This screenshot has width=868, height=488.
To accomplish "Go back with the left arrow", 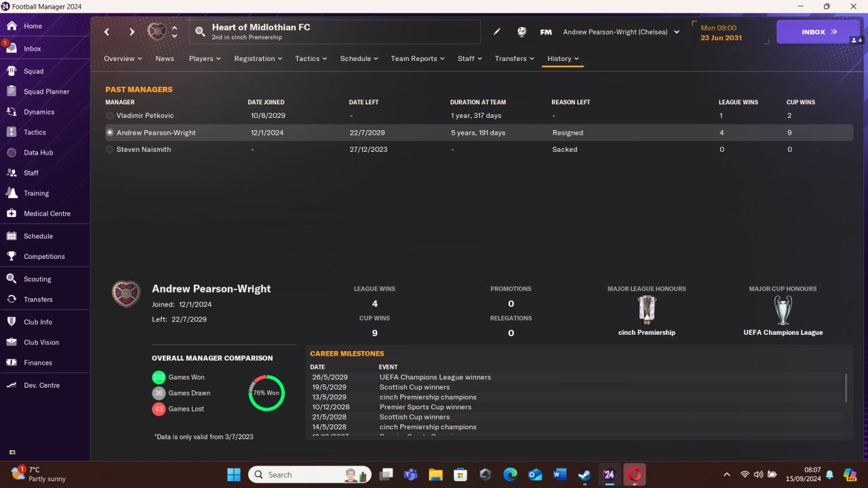I will [106, 32].
